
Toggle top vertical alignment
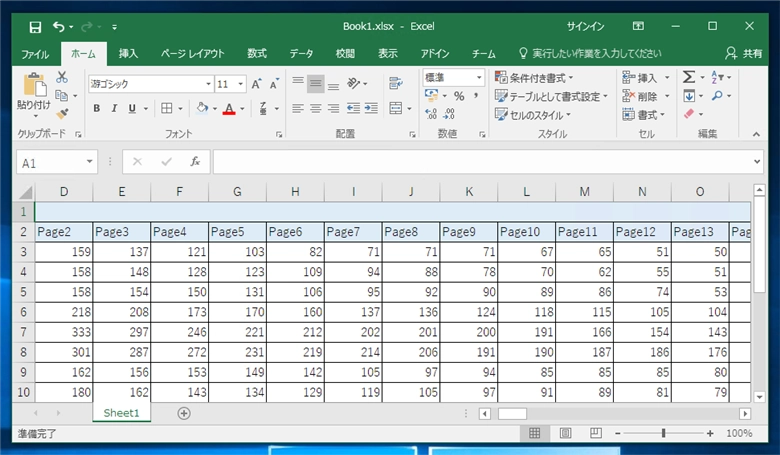click(x=297, y=83)
